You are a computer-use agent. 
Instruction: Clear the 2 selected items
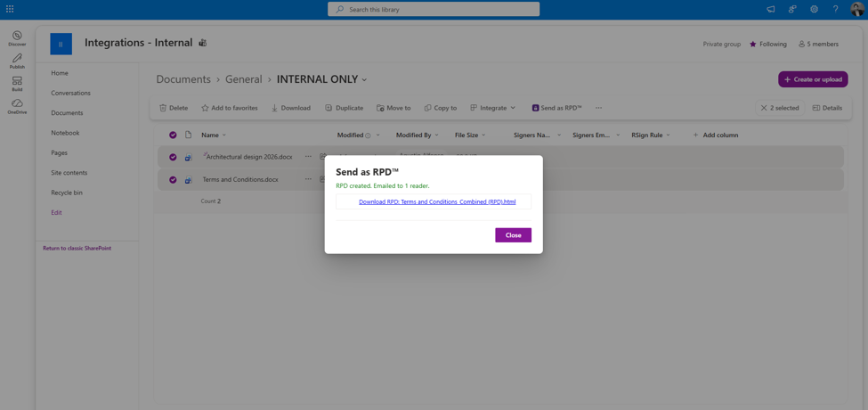tap(780, 108)
